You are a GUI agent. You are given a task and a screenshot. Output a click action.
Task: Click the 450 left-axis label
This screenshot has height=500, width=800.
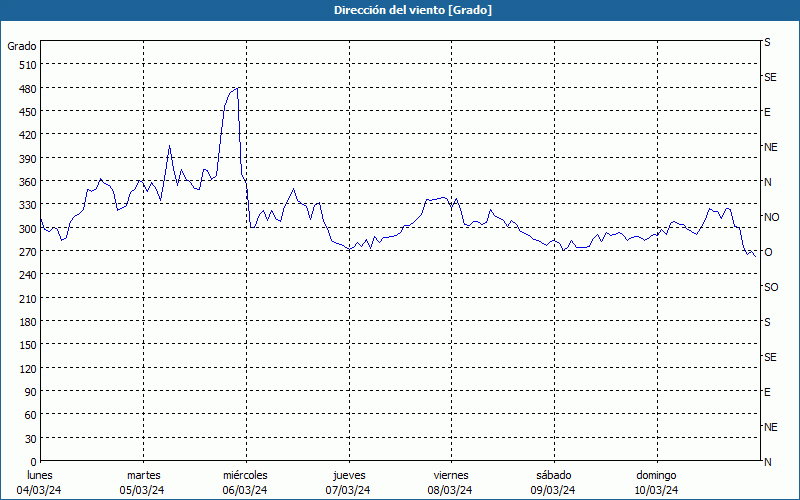point(28,112)
